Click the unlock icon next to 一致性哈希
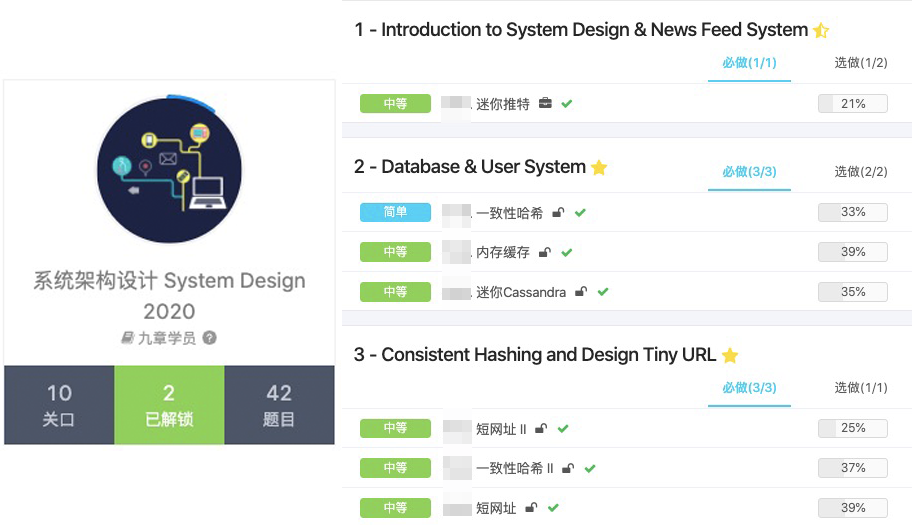Screen dimensions: 912x525 point(558,213)
